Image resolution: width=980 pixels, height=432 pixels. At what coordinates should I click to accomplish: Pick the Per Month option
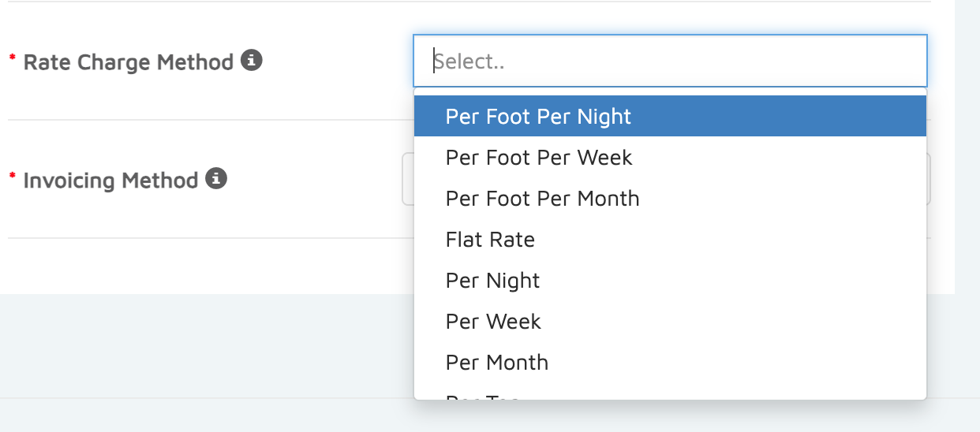tap(496, 363)
